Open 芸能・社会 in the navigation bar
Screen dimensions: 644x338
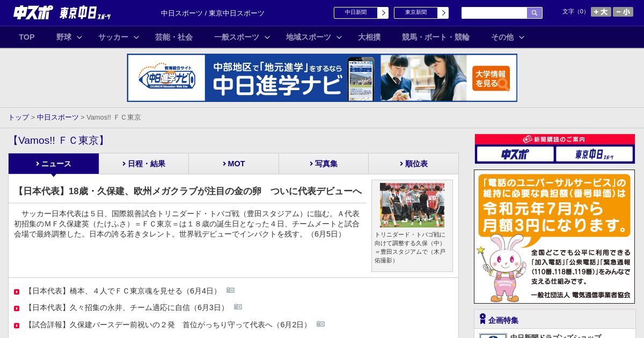tap(174, 37)
